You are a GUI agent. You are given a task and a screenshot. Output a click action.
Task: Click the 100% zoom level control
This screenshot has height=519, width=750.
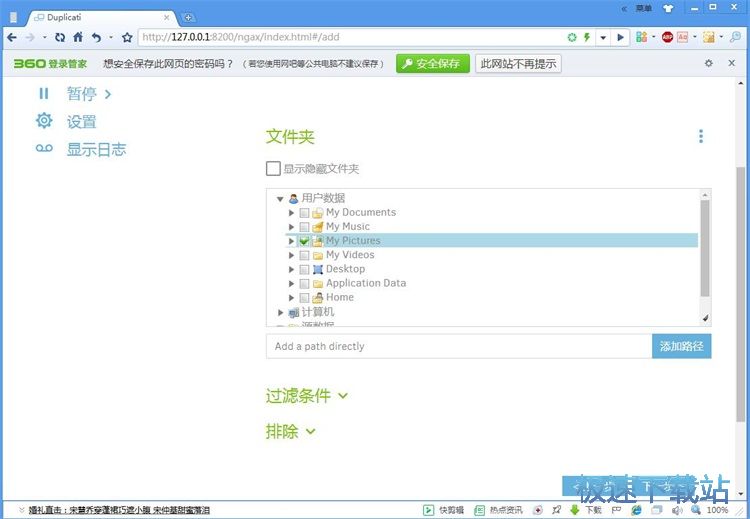(x=709, y=510)
